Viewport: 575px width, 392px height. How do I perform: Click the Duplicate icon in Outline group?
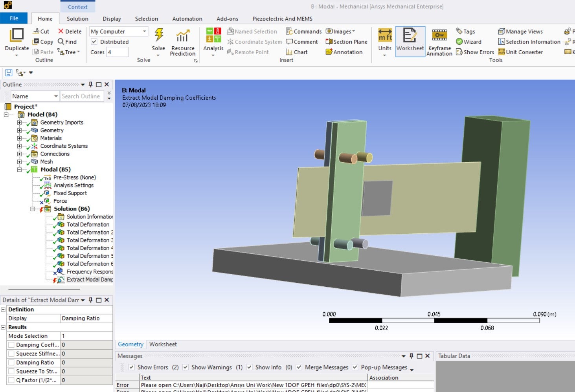(17, 35)
